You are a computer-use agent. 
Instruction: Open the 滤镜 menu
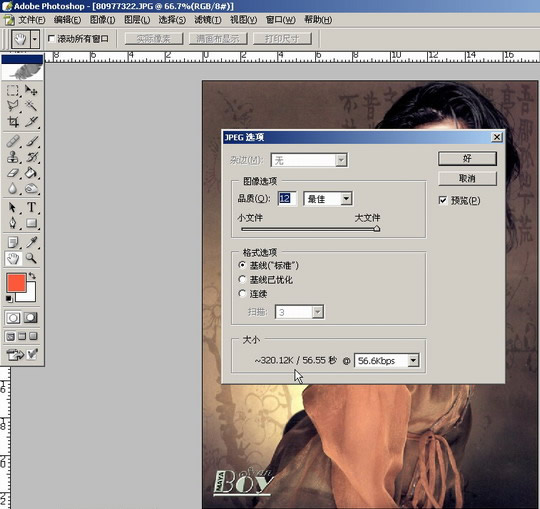[x=208, y=20]
